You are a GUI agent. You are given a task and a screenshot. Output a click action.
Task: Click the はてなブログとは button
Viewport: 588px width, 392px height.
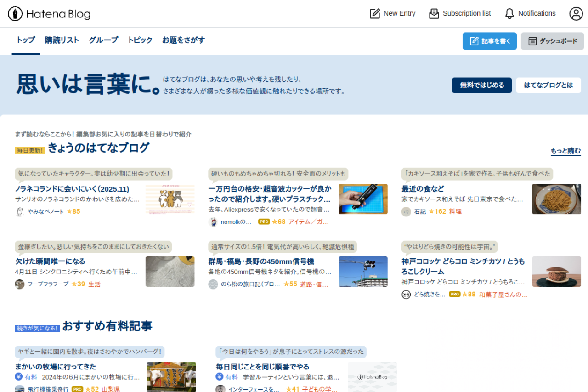coord(548,85)
